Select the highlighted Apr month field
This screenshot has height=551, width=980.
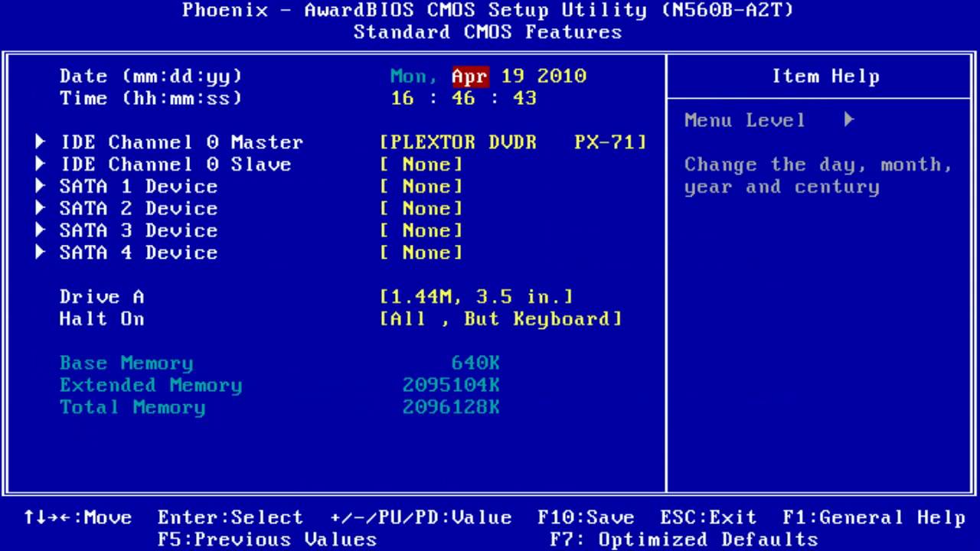coord(469,76)
